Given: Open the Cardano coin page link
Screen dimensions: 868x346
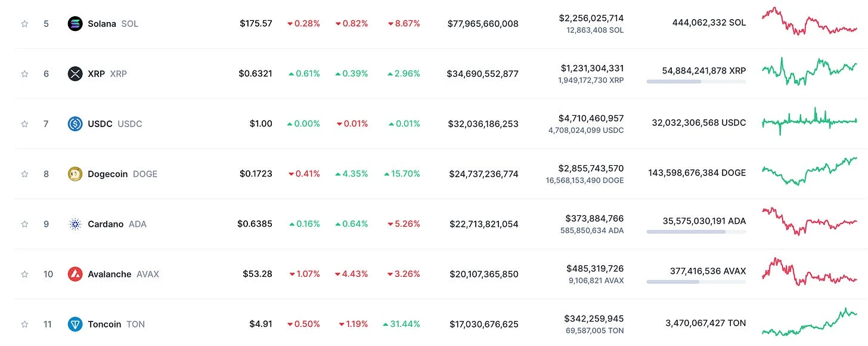Looking at the screenshot, I should [x=117, y=224].
